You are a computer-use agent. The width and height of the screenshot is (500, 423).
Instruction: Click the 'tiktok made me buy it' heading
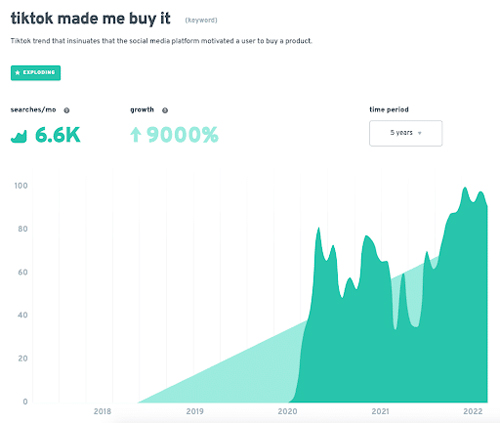coord(90,18)
